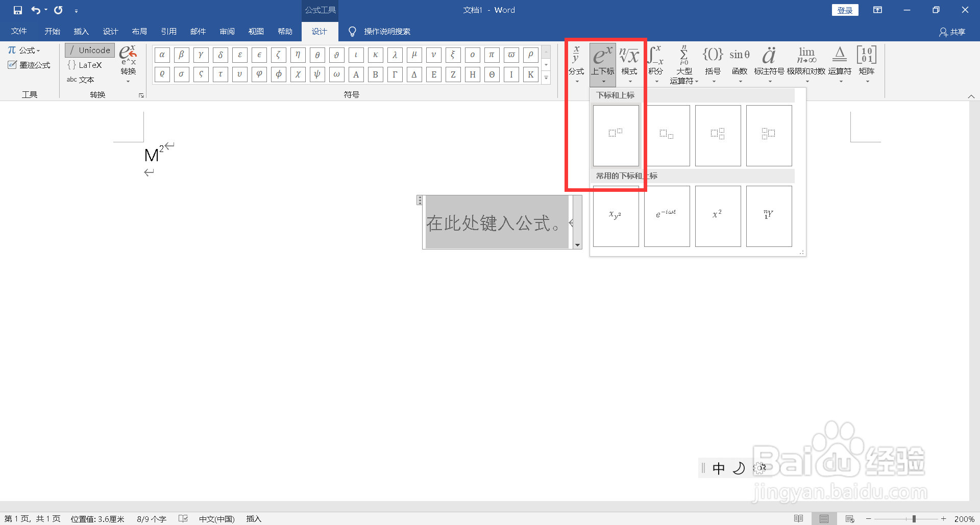
Task: Open ribbon display options
Action: (x=878, y=10)
